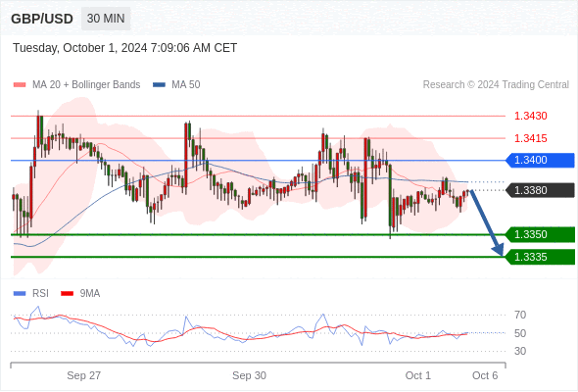Click the 9MA legend label
The width and height of the screenshot is (578, 392).
(90, 294)
